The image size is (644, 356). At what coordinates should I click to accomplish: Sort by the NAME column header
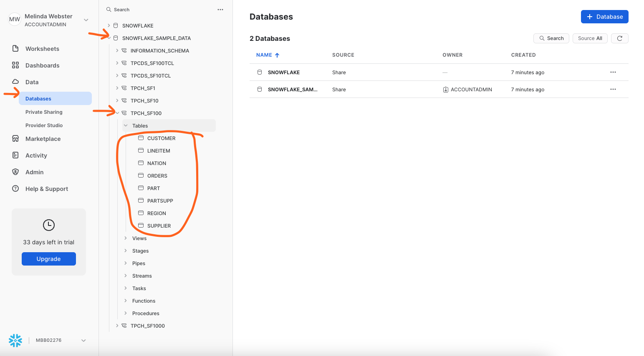point(264,55)
